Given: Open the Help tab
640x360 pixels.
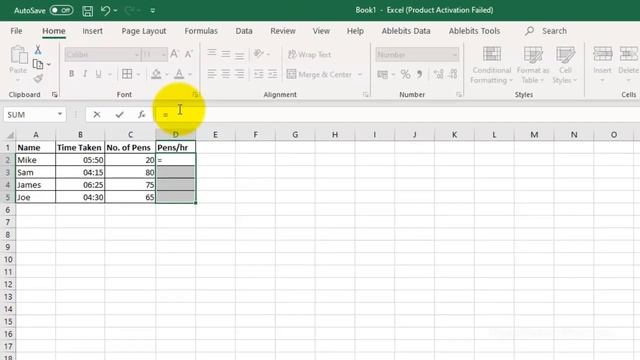Looking at the screenshot, I should coord(355,31).
